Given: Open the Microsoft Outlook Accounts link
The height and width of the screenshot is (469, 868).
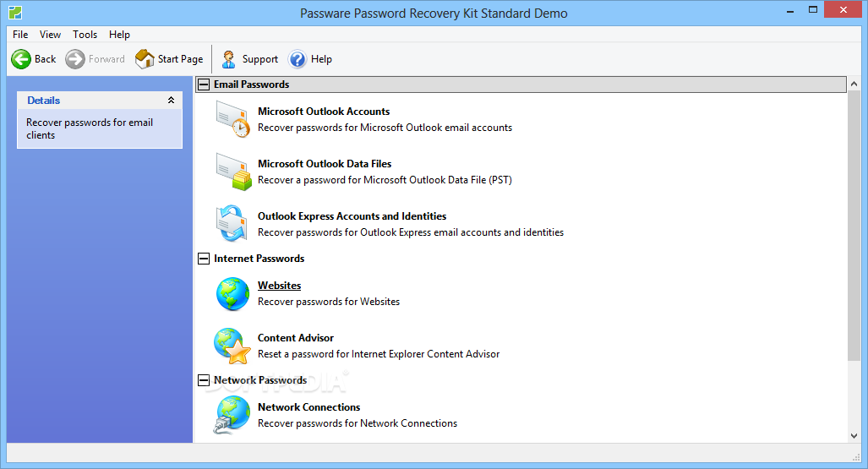Looking at the screenshot, I should [324, 112].
